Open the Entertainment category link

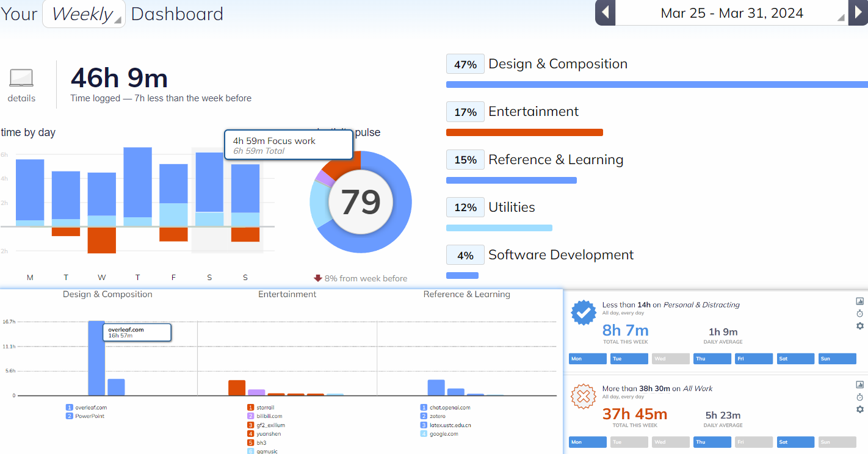click(x=533, y=112)
